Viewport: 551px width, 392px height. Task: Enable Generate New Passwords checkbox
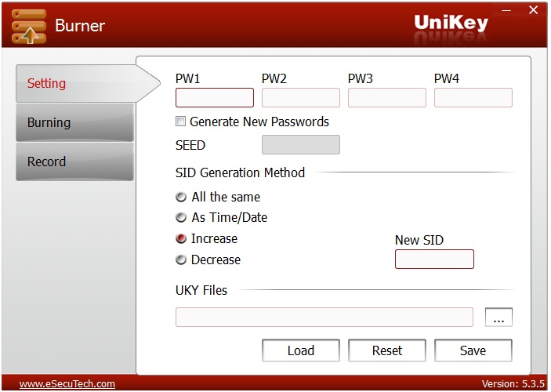(x=180, y=122)
